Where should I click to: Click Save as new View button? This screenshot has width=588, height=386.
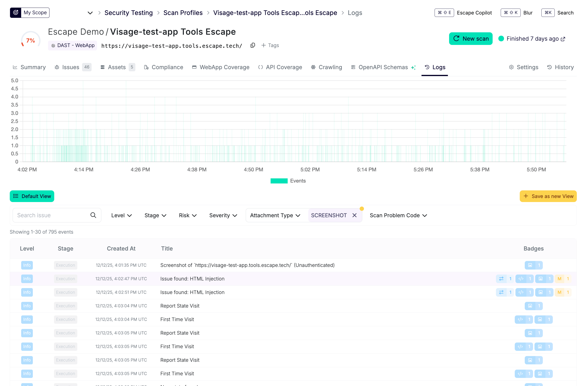click(548, 196)
